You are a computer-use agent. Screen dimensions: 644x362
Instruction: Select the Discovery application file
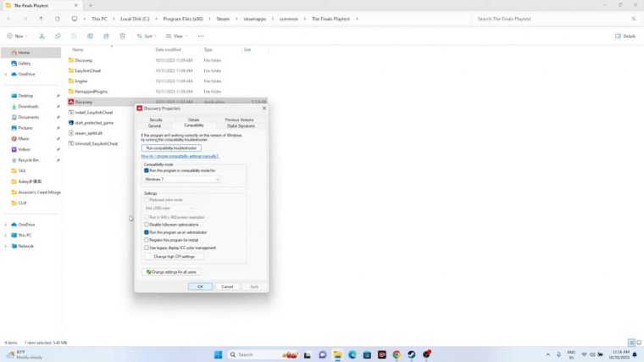[x=83, y=102]
